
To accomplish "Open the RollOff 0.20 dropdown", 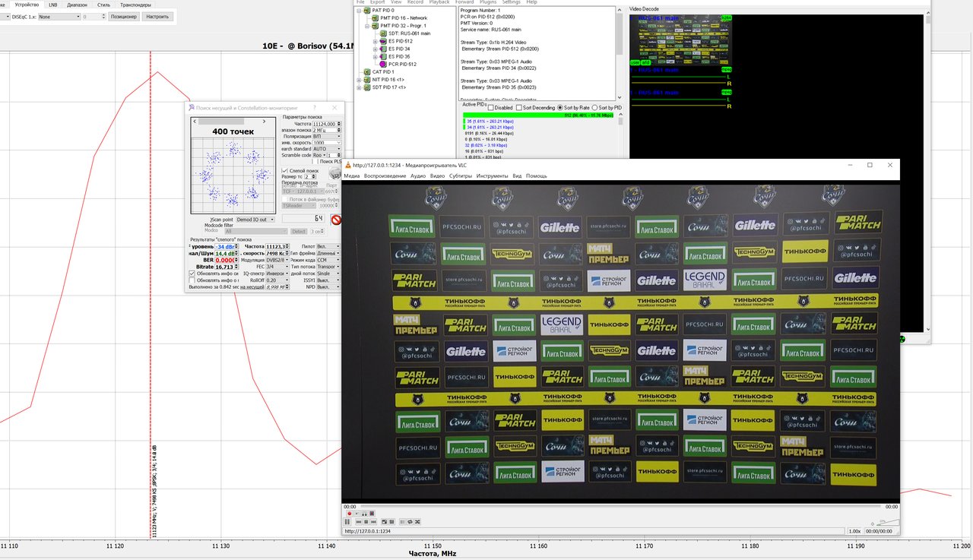I will (x=277, y=280).
